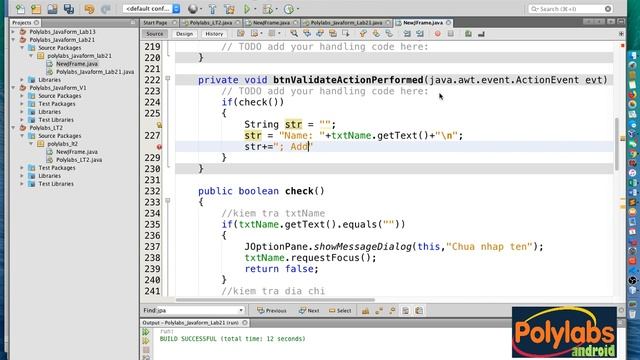Toggle Wrap Around in Find bar
This screenshot has height=360, width=640.
coord(419,311)
